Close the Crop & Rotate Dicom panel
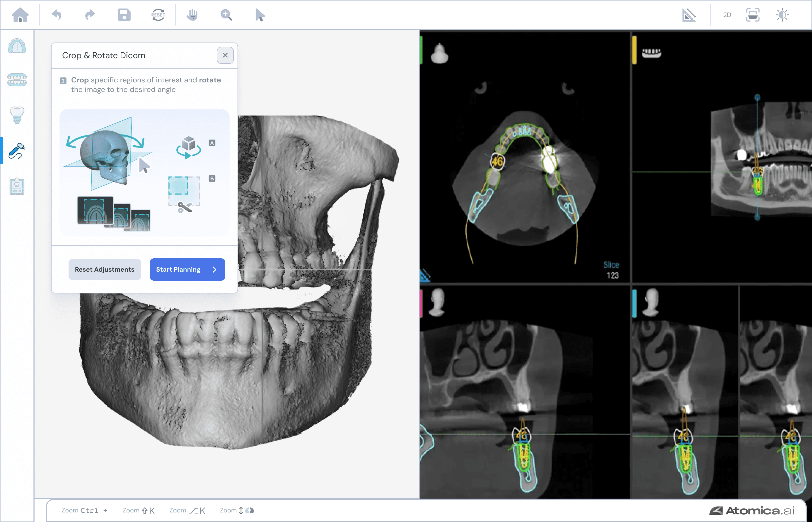This screenshot has width=812, height=522. pos(225,55)
